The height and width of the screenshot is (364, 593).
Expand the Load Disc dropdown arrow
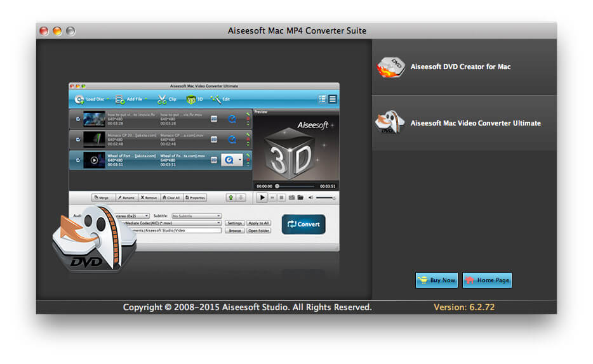point(108,99)
